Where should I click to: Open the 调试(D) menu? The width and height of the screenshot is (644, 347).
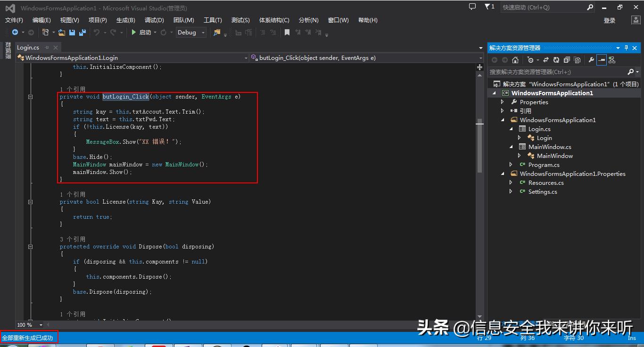pos(154,20)
